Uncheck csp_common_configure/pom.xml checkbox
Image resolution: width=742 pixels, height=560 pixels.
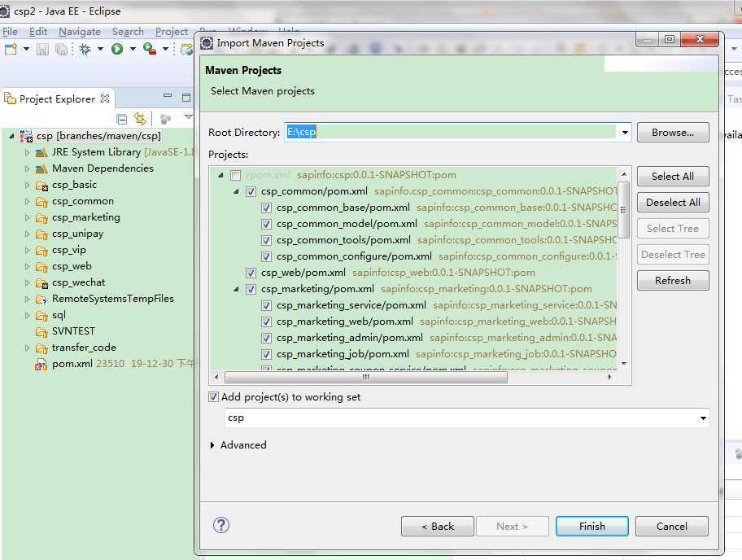pos(266,256)
